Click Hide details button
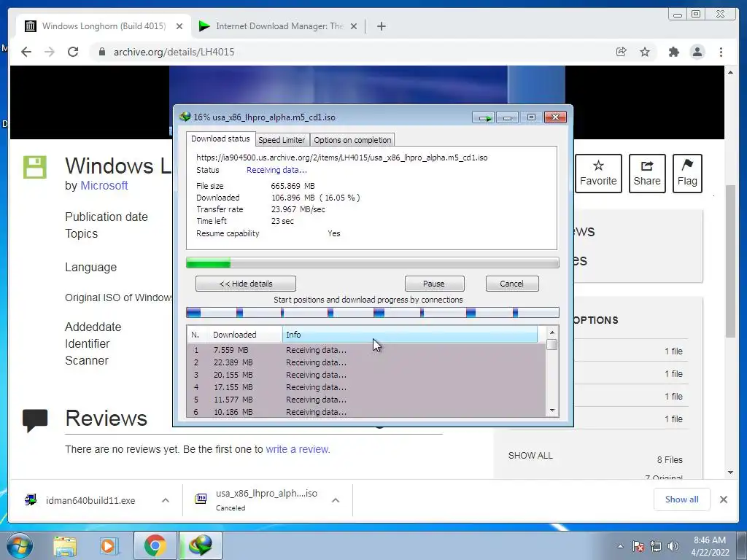Image resolution: width=747 pixels, height=560 pixels. coord(246,284)
